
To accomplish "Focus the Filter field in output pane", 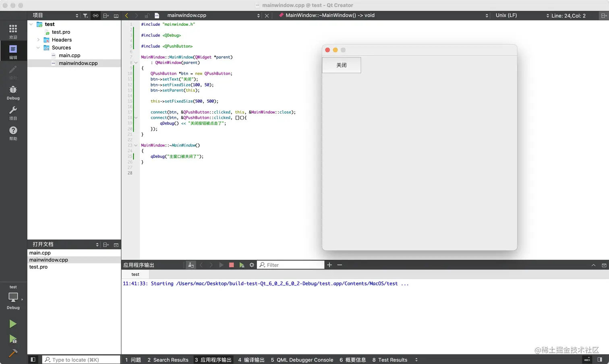I will (291, 265).
